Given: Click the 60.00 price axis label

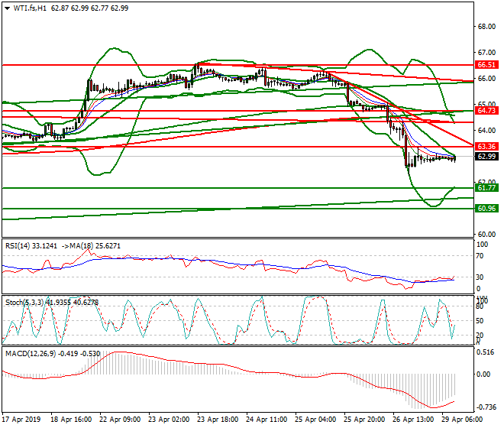Looking at the screenshot, I should pyautogui.click(x=486, y=235).
